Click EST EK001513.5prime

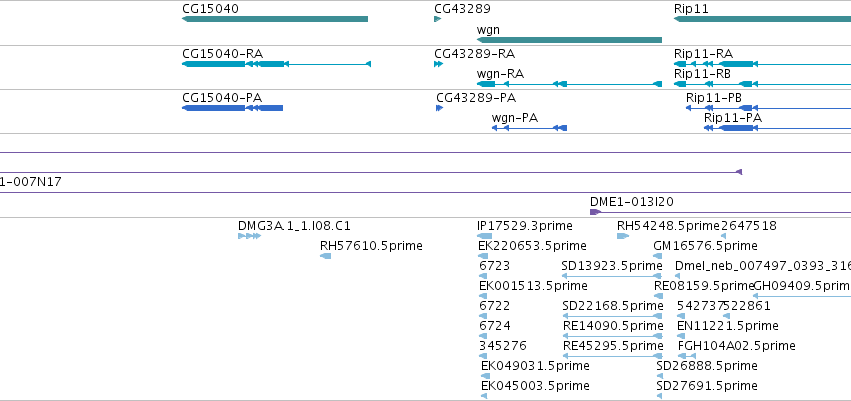pos(483,296)
